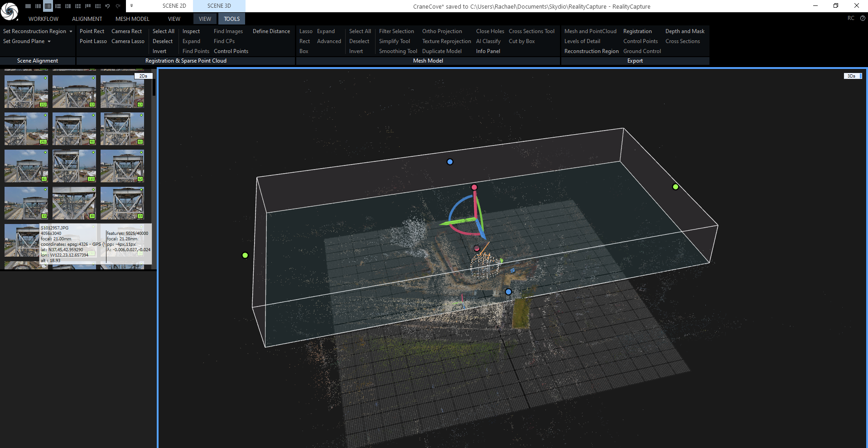
Task: Export Mesh and PointCloud
Action: coord(590,31)
